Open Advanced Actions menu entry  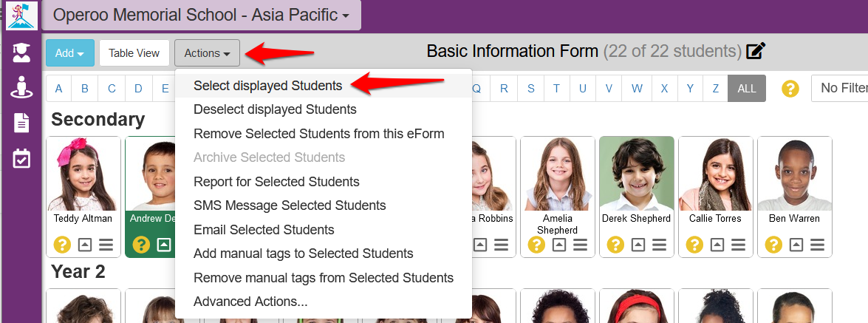pyautogui.click(x=324, y=302)
